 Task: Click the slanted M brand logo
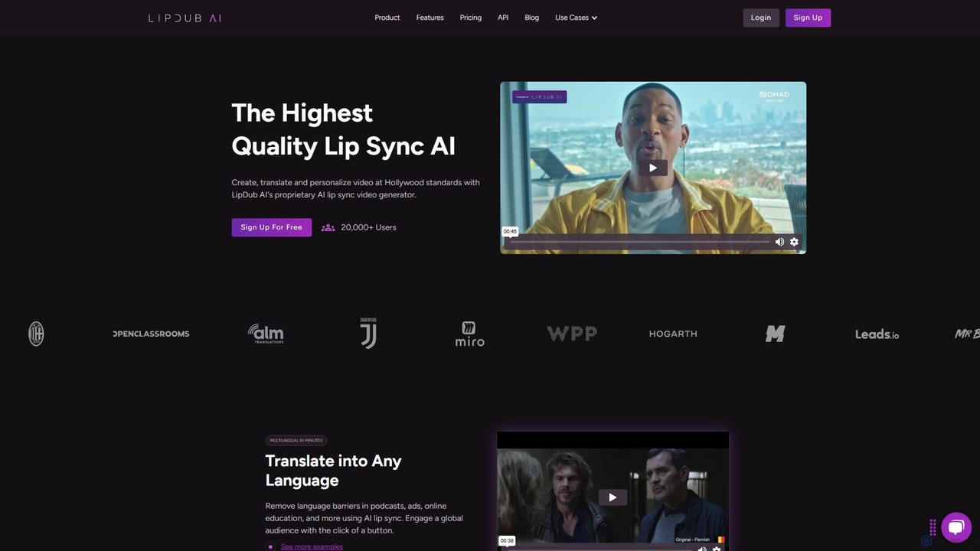point(775,334)
